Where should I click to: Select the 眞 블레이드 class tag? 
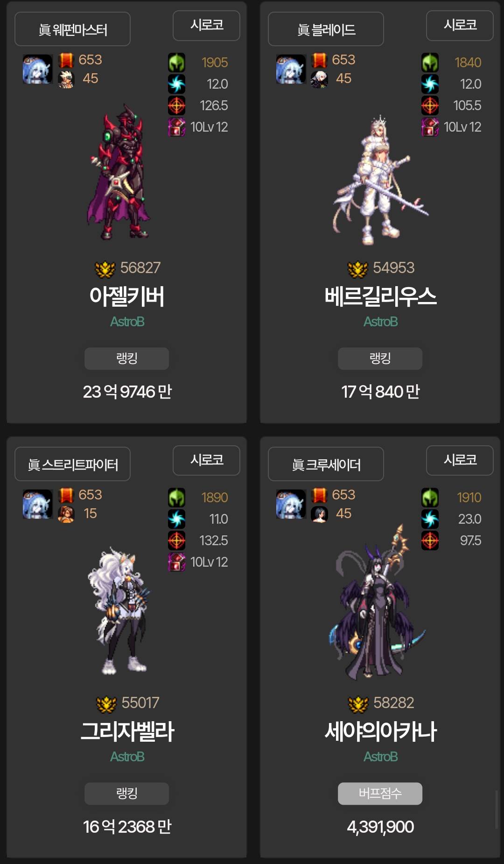(x=326, y=29)
